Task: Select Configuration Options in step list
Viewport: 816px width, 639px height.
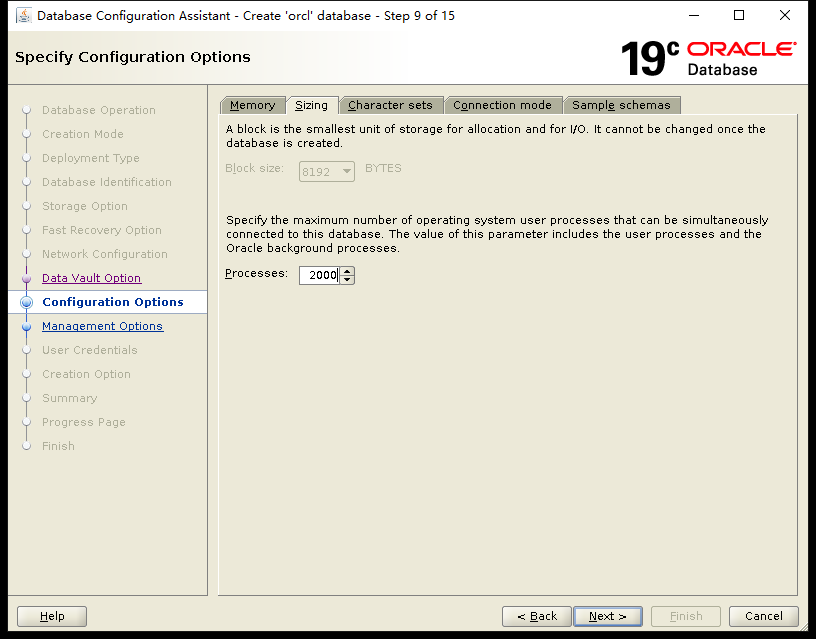Action: [113, 302]
